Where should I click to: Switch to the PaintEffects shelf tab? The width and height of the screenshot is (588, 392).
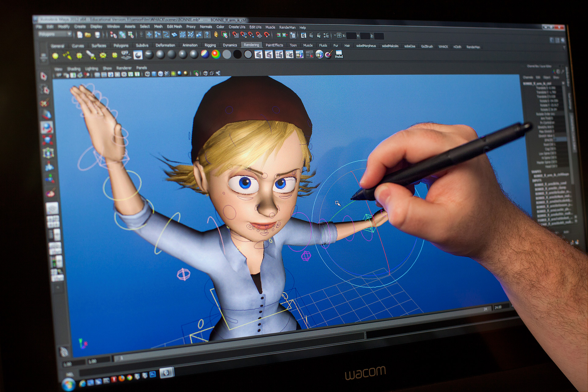pos(274,45)
